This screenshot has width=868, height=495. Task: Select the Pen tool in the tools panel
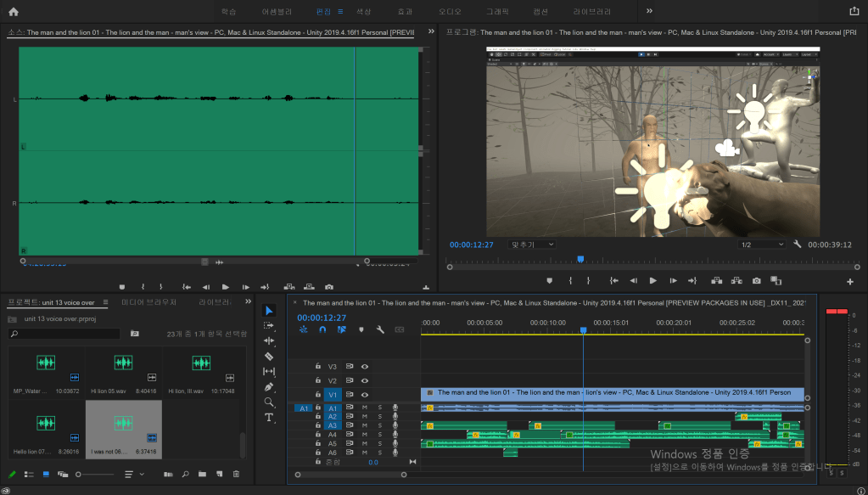(269, 386)
